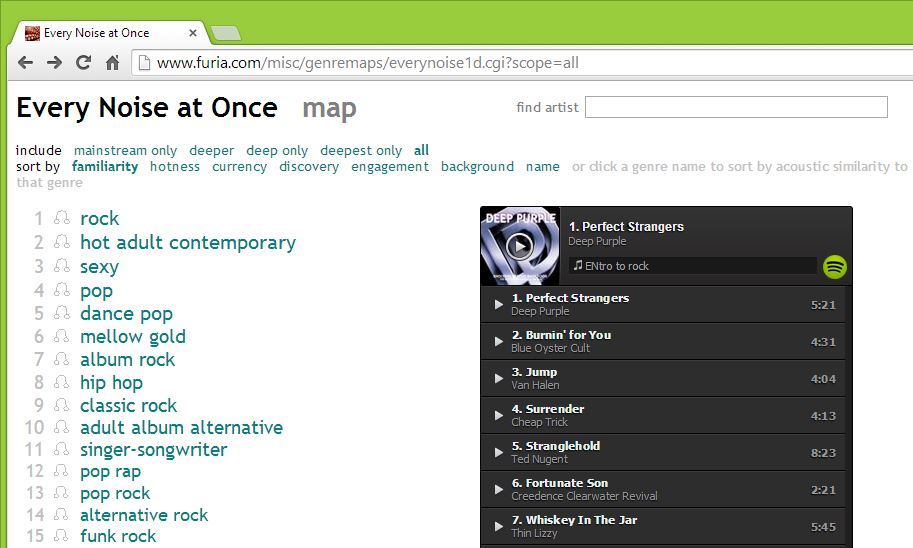
Task: Click headphone icon next to classic rock
Action: 62,405
